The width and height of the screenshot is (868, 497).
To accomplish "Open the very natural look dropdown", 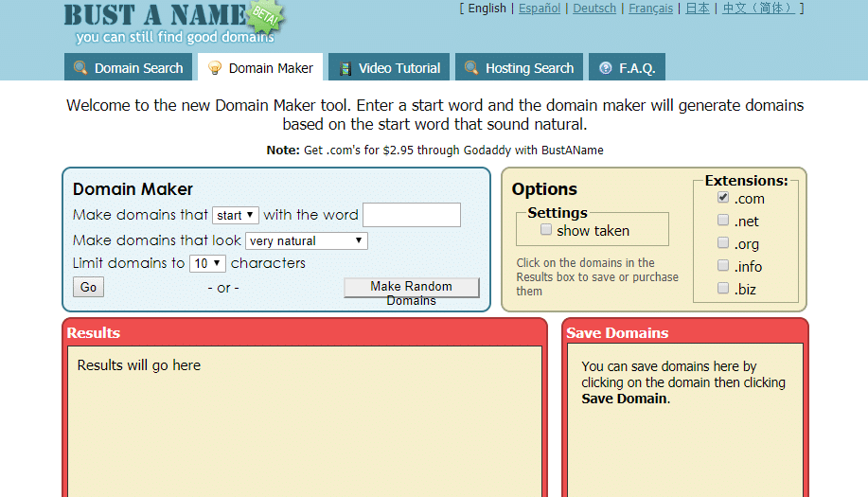I will tap(306, 240).
